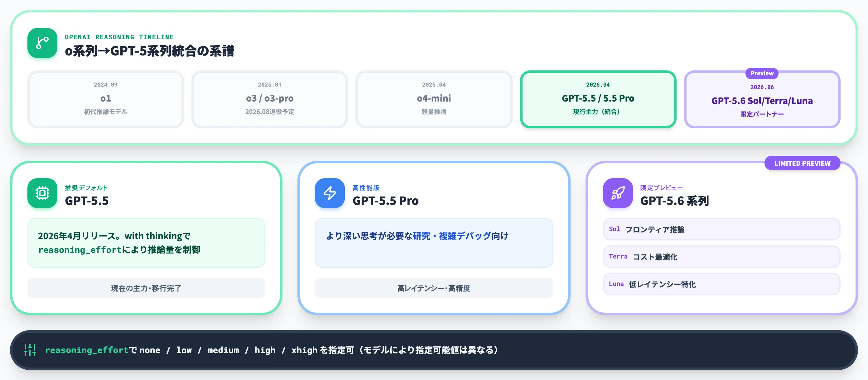Click the 高性能版 label
The width and height of the screenshot is (868, 380).
click(366, 188)
